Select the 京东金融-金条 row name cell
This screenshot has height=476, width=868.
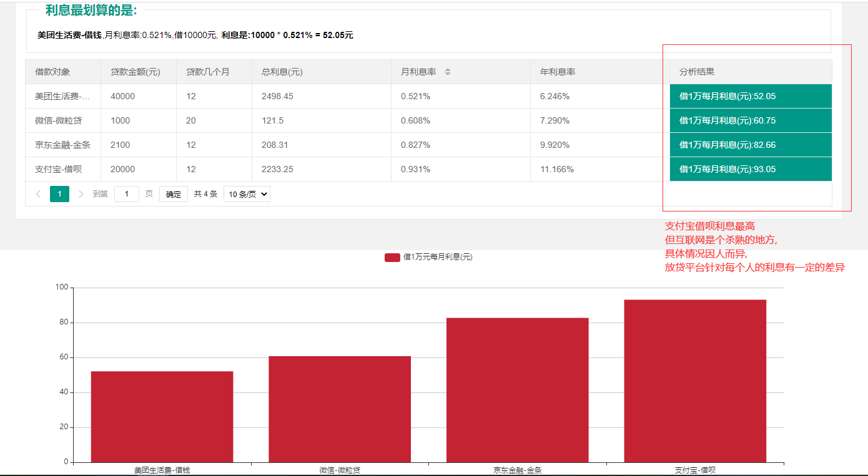coord(63,145)
